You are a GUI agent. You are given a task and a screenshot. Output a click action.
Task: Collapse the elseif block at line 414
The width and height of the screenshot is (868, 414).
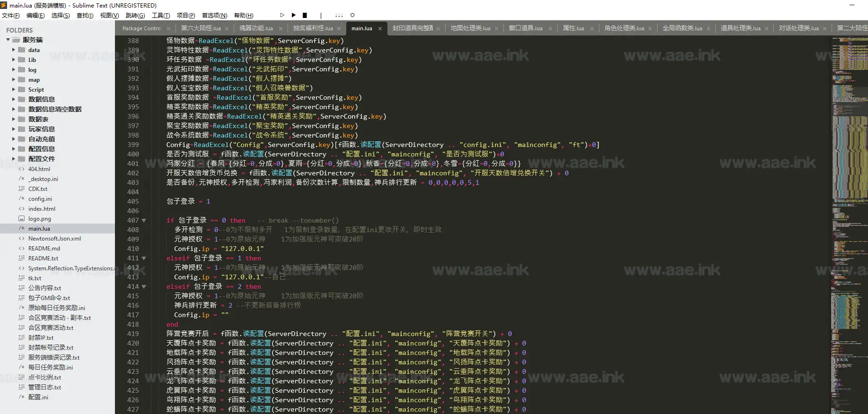[144, 287]
